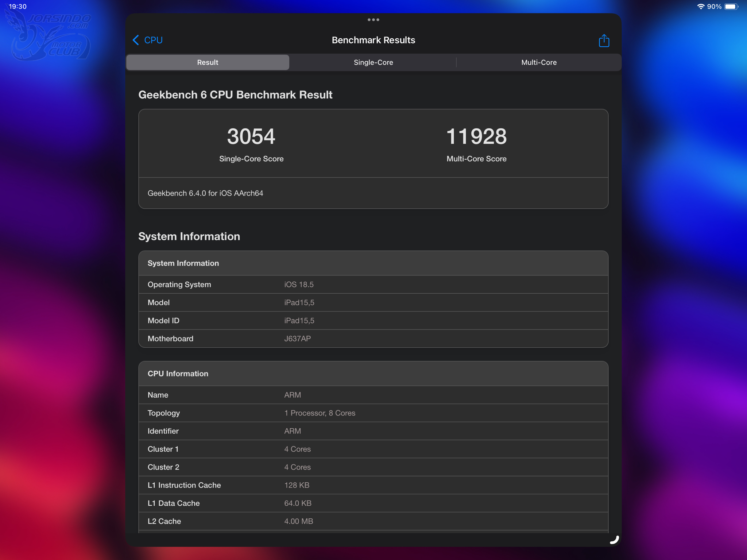
Task: Tap the 4 Cores value for Cluster 2
Action: coord(297,467)
